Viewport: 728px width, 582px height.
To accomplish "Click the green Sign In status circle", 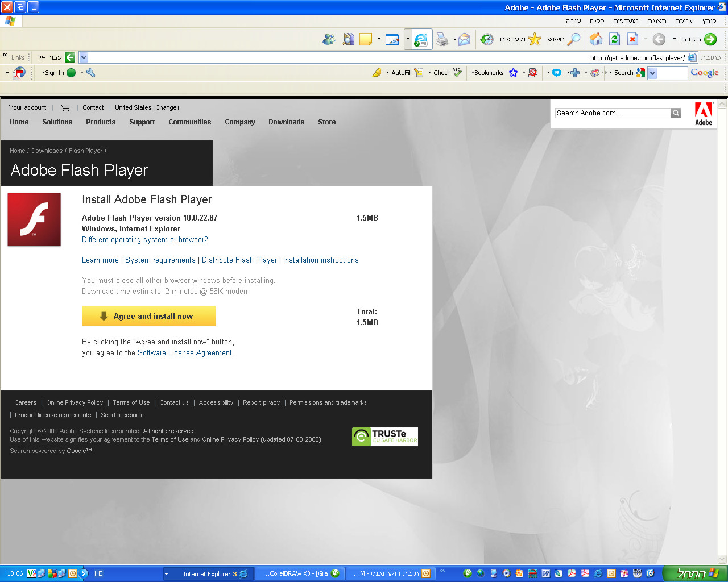I will (x=71, y=73).
